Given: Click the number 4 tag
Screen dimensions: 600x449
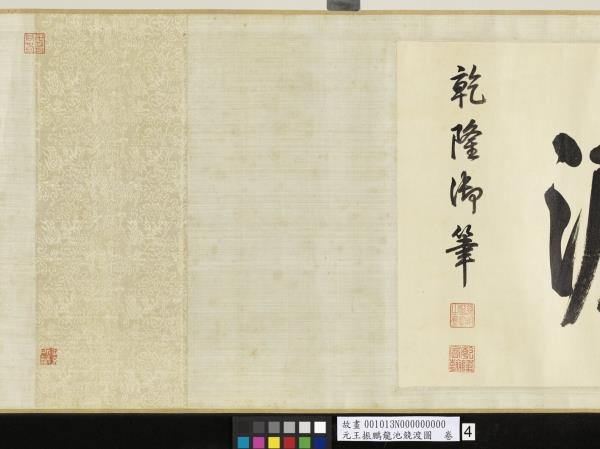Looking at the screenshot, I should (468, 432).
